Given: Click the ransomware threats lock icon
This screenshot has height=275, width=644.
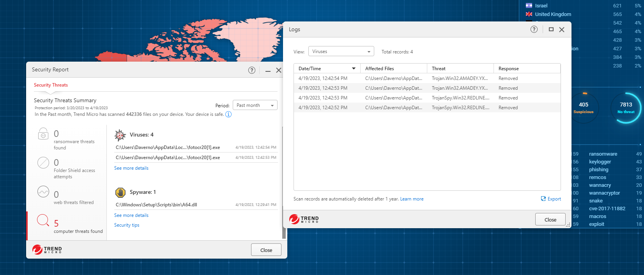Looking at the screenshot, I should tap(43, 134).
